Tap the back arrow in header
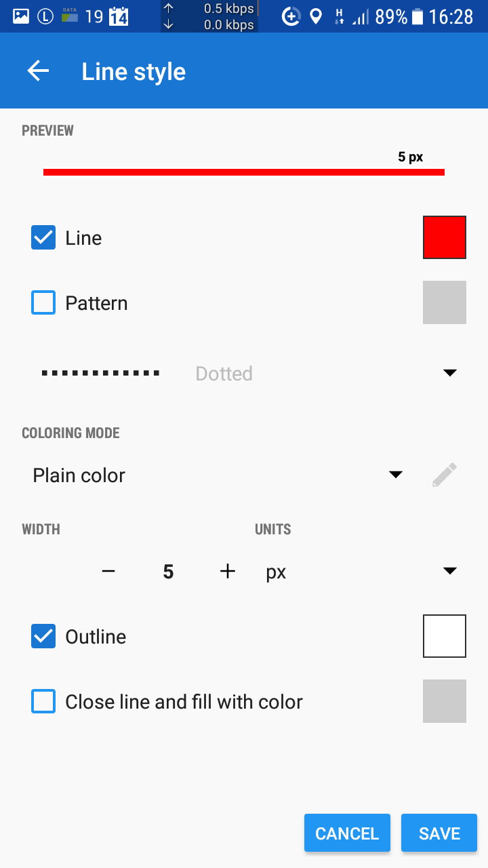The image size is (488, 868). pyautogui.click(x=38, y=71)
